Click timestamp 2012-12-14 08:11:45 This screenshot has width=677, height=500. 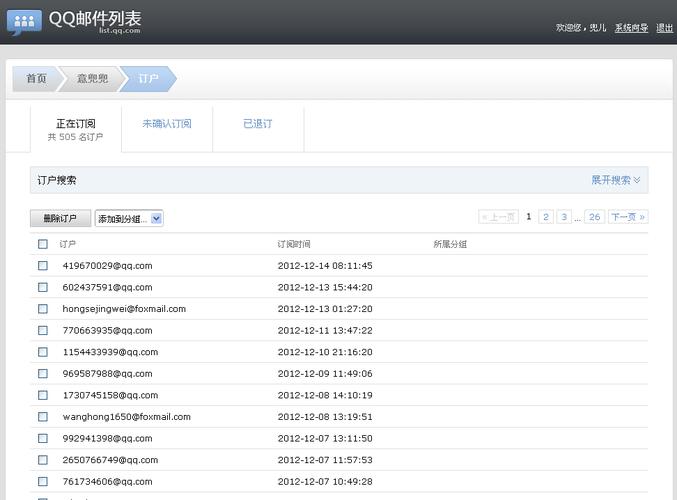pyautogui.click(x=325, y=266)
